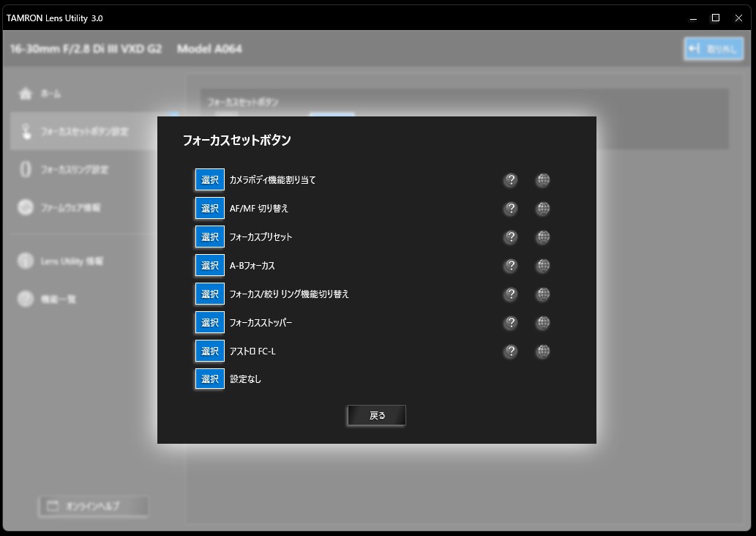The width and height of the screenshot is (756, 536).
Task: Select フォーカスプリセット function
Action: pyautogui.click(x=210, y=237)
